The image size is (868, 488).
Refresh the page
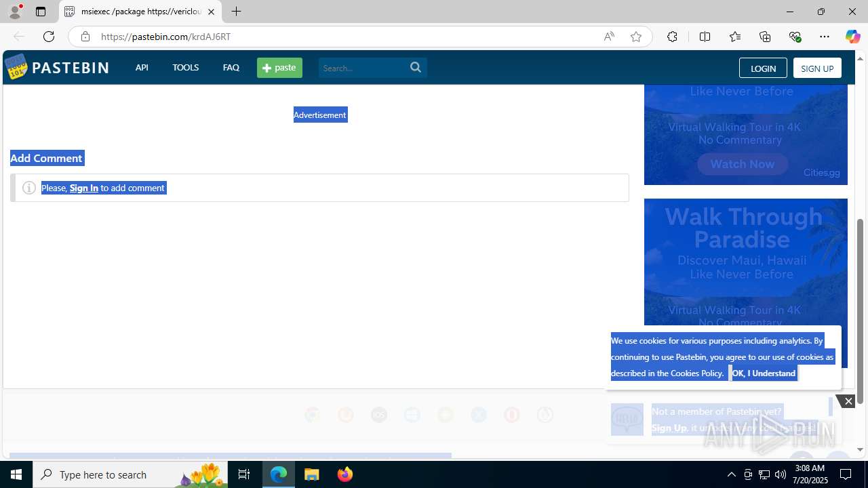48,37
